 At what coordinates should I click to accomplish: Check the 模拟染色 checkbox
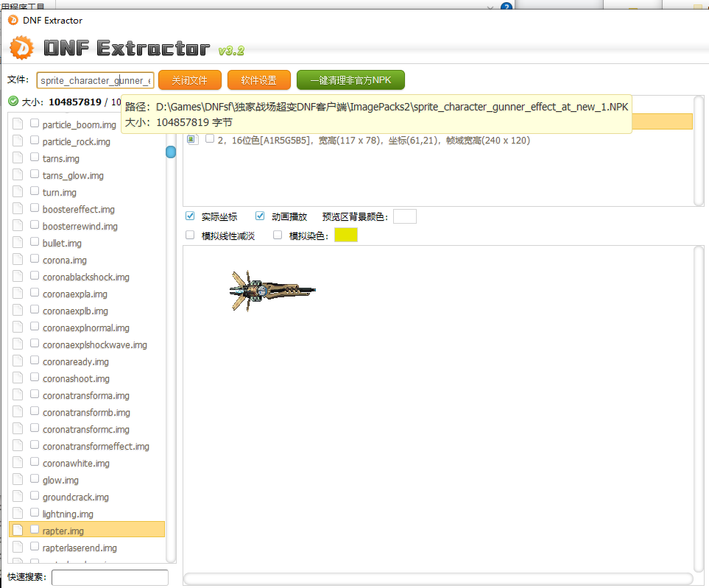(x=278, y=235)
